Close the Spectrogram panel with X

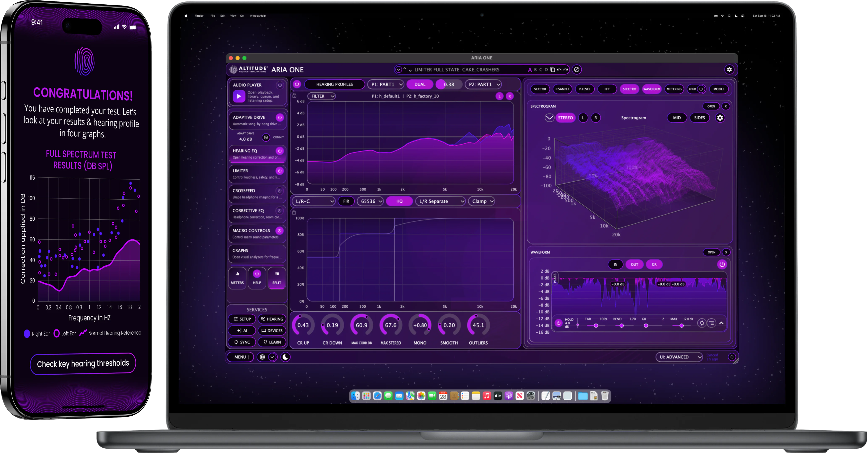[x=725, y=106]
